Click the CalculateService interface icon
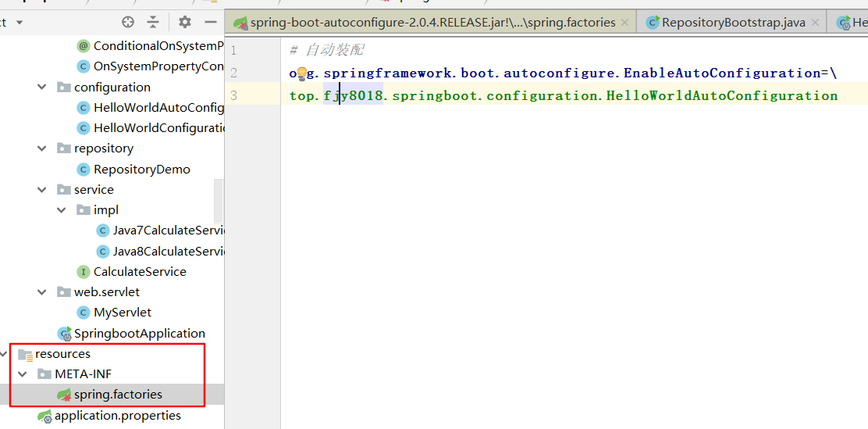868x429 pixels. (x=84, y=272)
